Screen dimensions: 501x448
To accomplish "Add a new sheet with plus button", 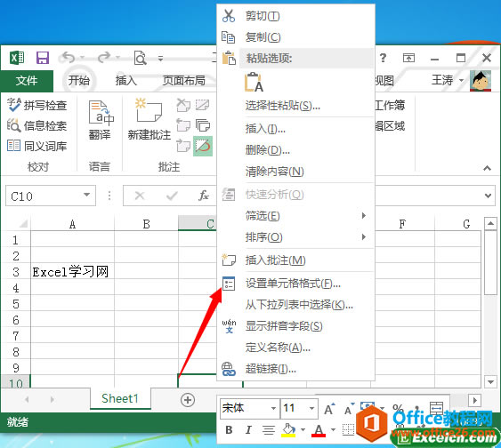I will click(x=188, y=399).
